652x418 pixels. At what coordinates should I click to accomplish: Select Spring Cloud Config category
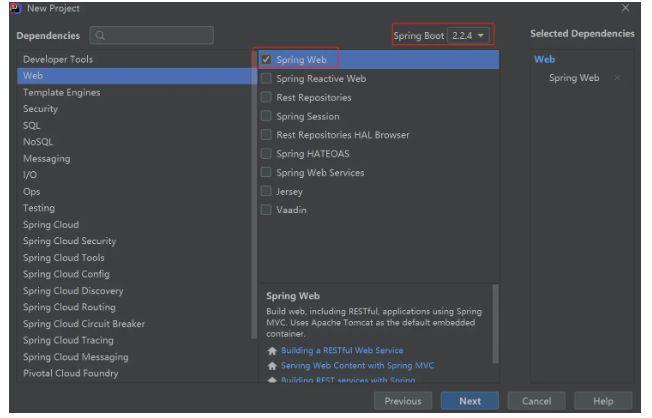(134, 274)
